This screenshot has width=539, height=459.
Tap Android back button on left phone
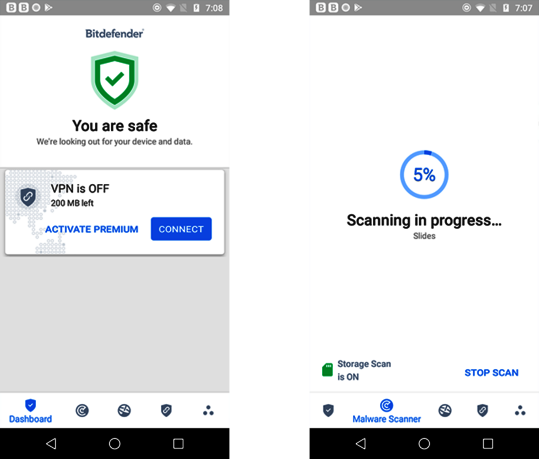tap(51, 444)
